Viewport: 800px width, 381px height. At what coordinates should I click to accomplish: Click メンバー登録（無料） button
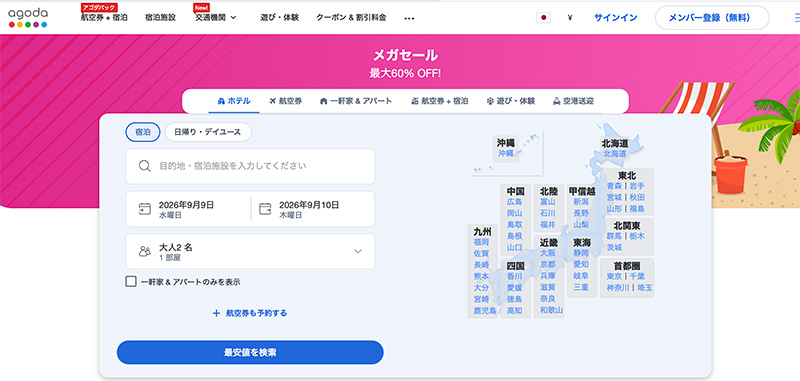point(712,18)
